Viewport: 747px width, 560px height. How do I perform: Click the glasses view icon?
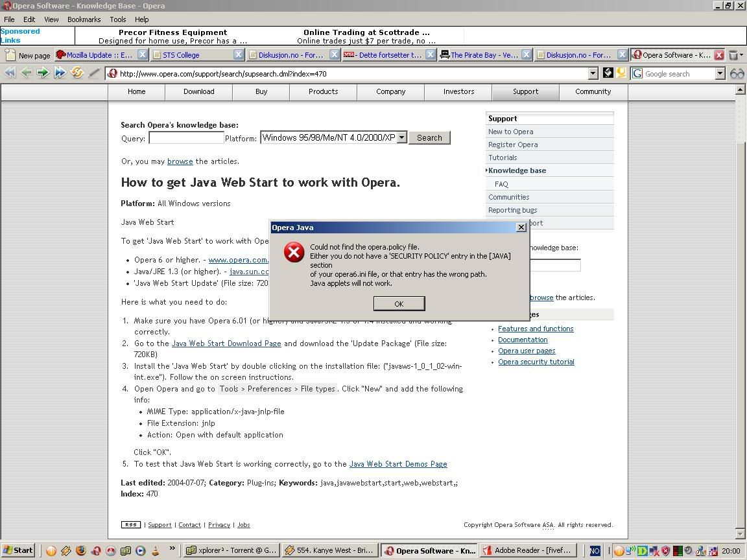[737, 73]
